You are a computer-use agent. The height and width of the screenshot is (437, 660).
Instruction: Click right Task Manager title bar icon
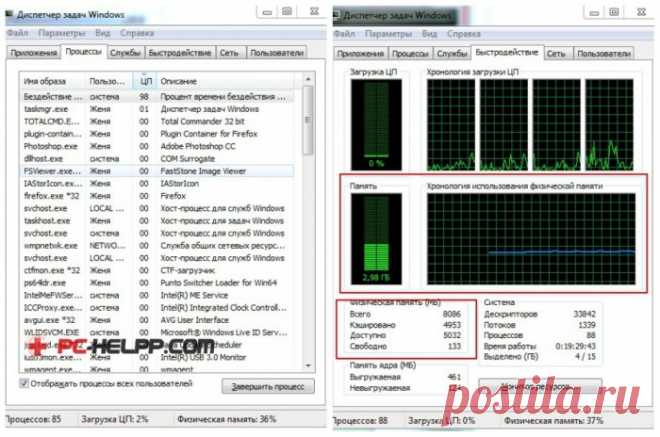(x=337, y=15)
